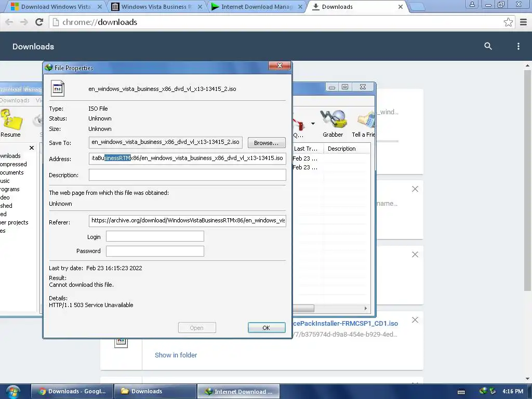Switch to Downloads - Google Chrome taskbar button
532x399 pixels.
click(x=72, y=392)
